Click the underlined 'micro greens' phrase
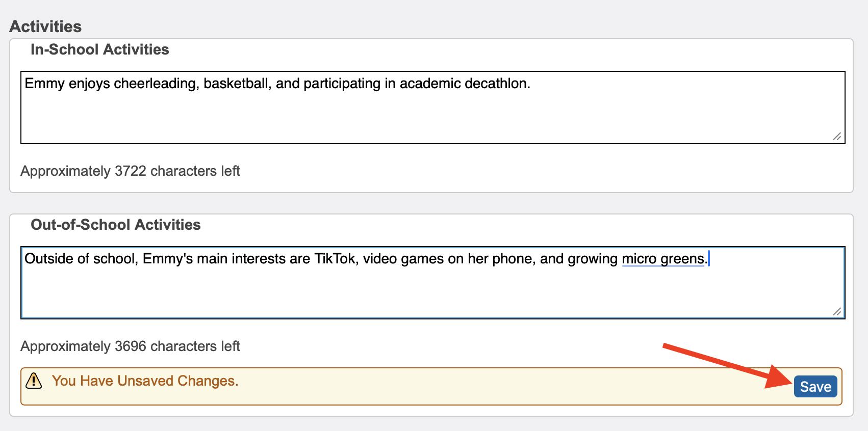The width and height of the screenshot is (868, 431). [x=663, y=259]
